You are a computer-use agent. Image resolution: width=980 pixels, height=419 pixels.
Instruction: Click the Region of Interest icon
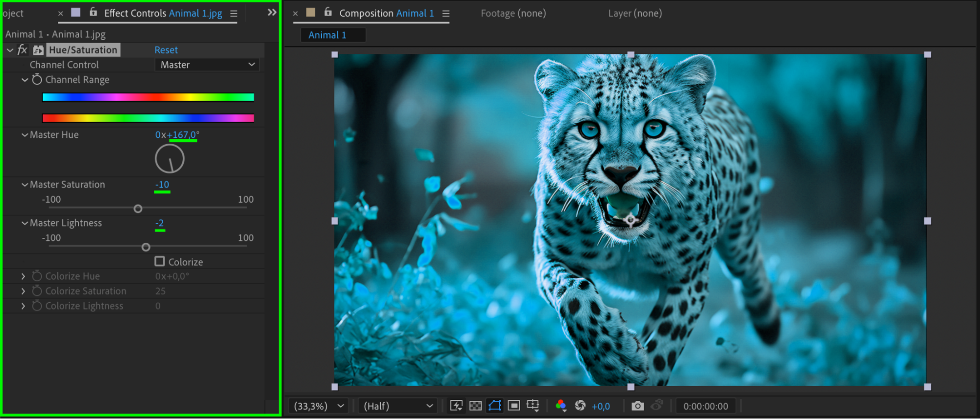514,406
